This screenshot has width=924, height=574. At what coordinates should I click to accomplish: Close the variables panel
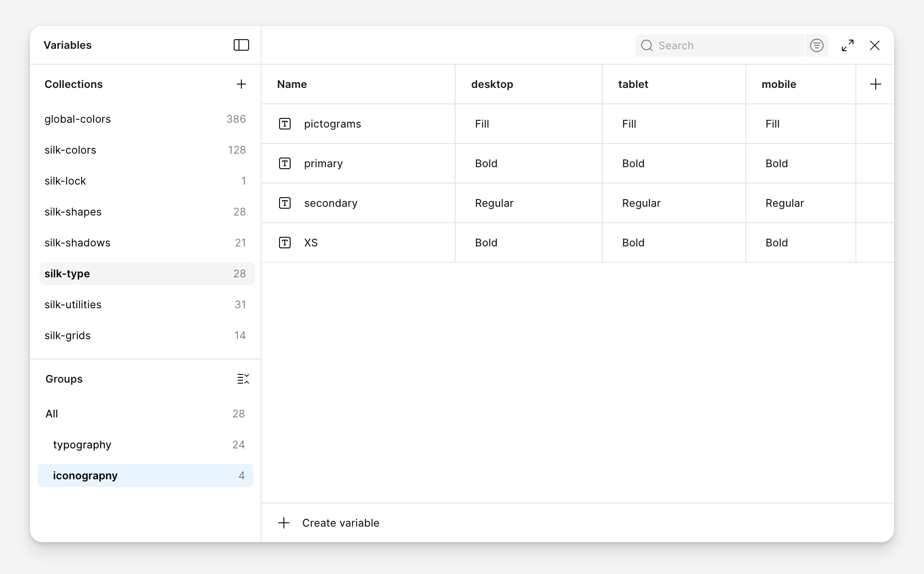[875, 45]
